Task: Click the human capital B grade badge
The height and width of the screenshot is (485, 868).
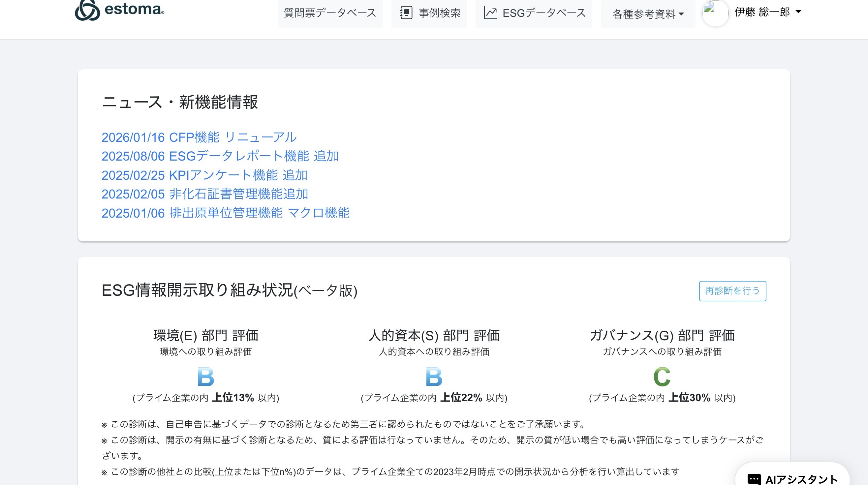Action: coord(434,377)
